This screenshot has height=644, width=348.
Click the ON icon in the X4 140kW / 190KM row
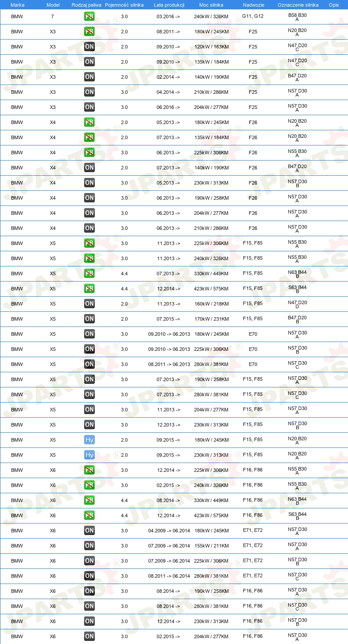[89, 168]
